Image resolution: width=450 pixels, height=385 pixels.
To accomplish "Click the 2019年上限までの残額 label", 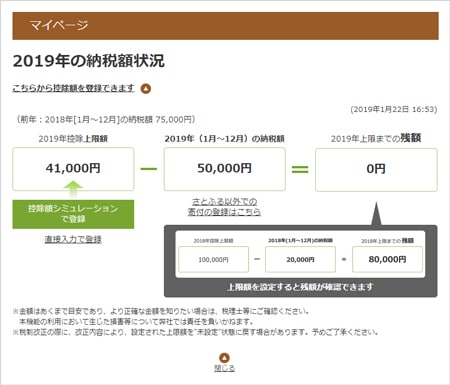I will coord(376,138).
